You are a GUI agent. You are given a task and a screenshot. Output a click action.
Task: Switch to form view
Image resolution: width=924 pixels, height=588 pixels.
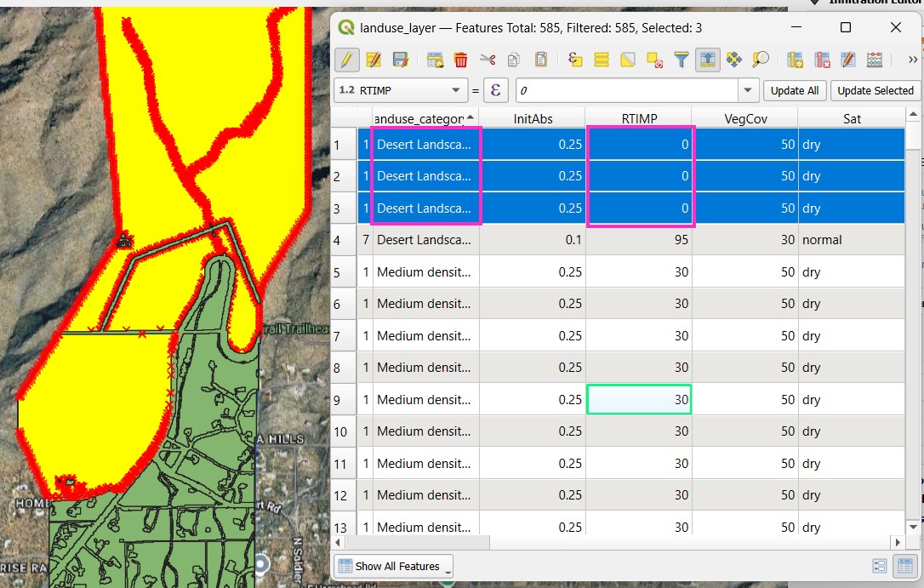879,566
